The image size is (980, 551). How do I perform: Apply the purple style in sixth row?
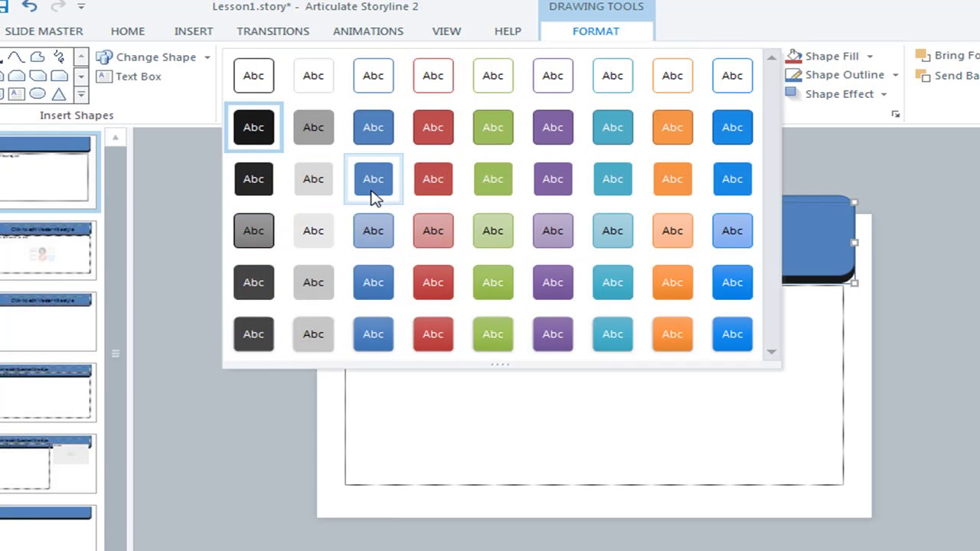coord(553,334)
